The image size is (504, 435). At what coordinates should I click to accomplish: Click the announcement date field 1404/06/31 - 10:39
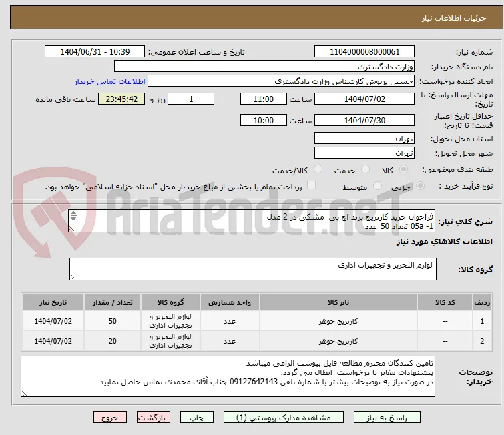pyautogui.click(x=95, y=52)
